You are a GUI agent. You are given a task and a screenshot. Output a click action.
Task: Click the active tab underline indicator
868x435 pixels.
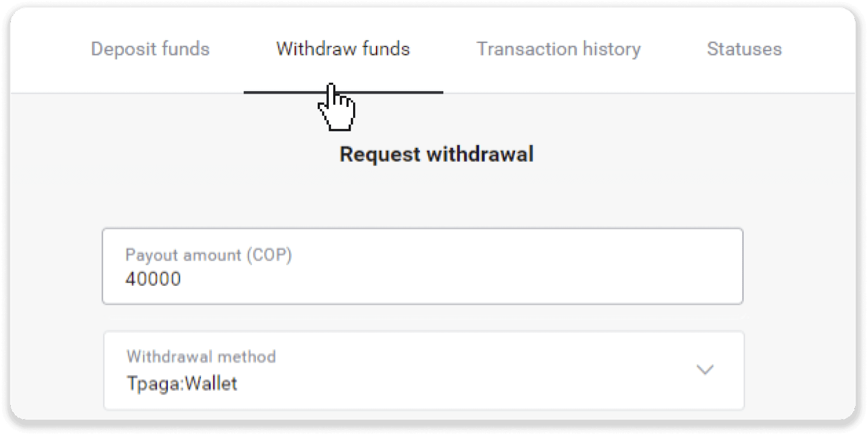point(343,93)
